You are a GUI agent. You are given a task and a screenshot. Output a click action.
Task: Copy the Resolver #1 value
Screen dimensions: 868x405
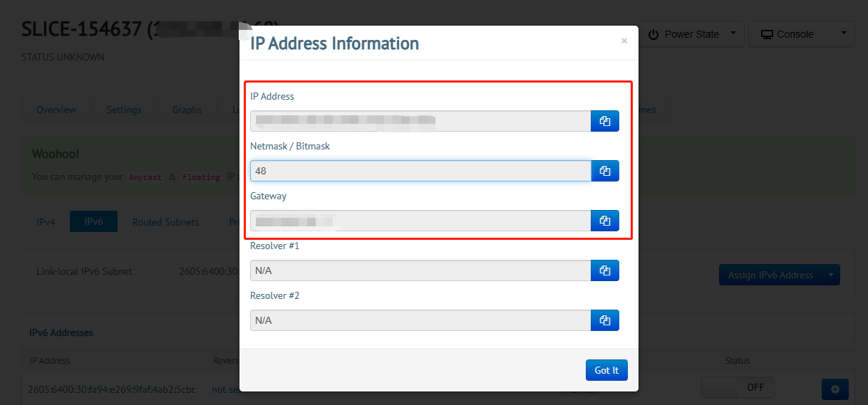[x=605, y=270]
